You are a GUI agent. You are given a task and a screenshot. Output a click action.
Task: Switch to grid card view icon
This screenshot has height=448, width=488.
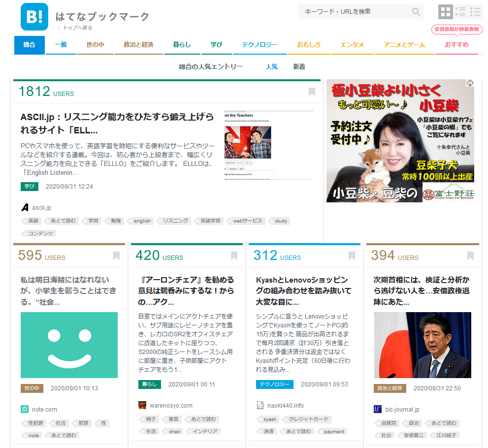click(x=445, y=12)
